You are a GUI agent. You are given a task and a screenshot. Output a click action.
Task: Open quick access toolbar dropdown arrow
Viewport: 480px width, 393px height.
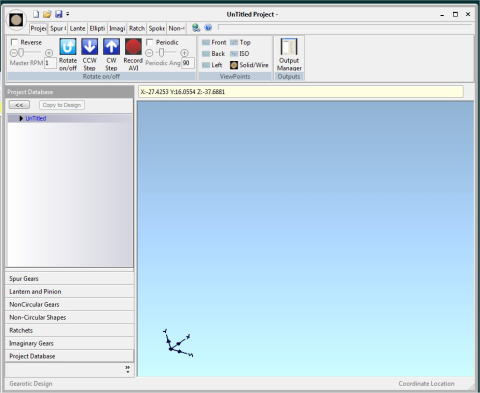coord(68,14)
